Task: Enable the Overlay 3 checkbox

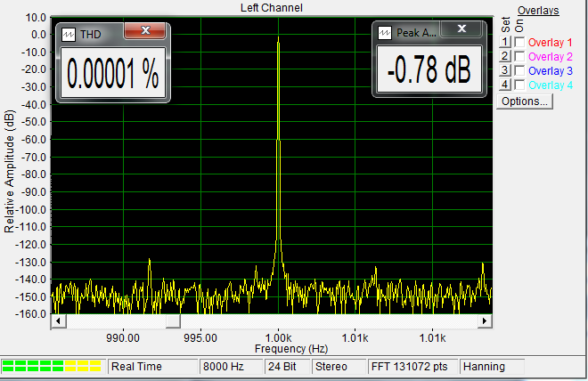Action: click(x=519, y=71)
